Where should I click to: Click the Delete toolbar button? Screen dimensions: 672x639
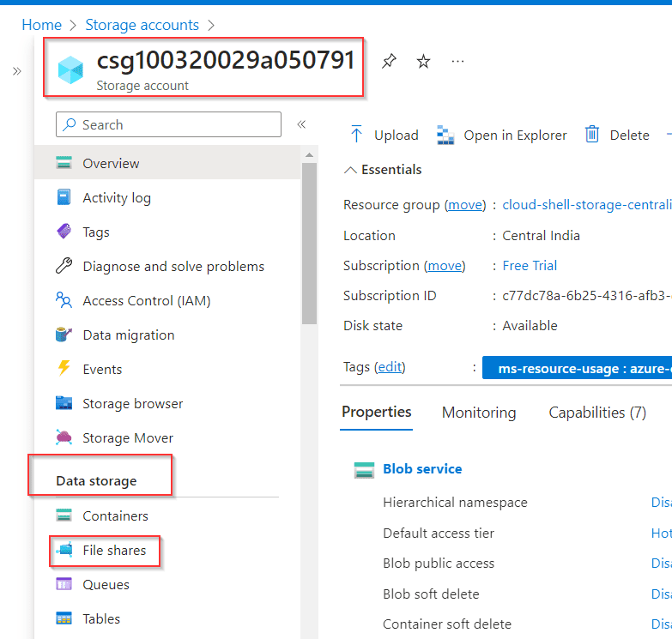[x=617, y=135]
